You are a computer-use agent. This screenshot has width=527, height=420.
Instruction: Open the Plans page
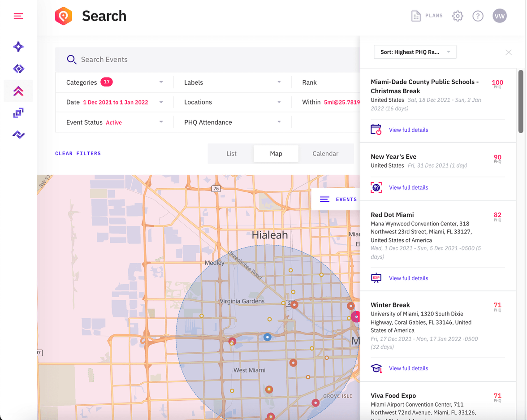427,16
